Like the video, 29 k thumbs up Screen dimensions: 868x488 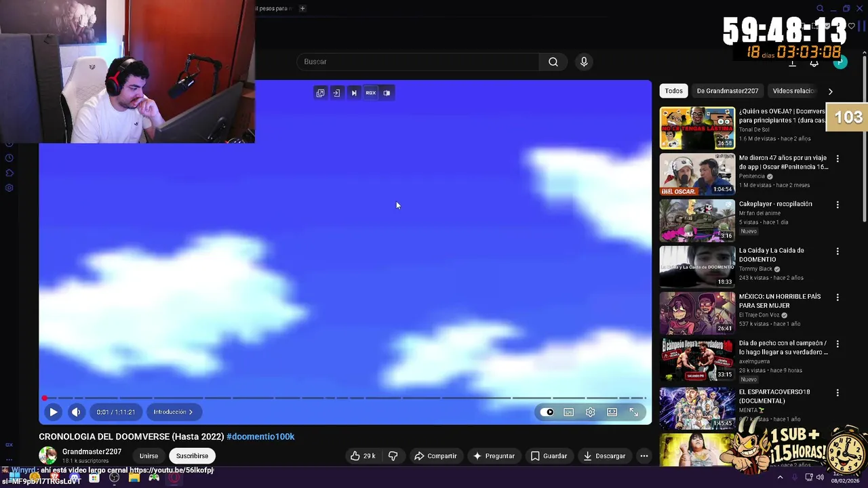(363, 456)
